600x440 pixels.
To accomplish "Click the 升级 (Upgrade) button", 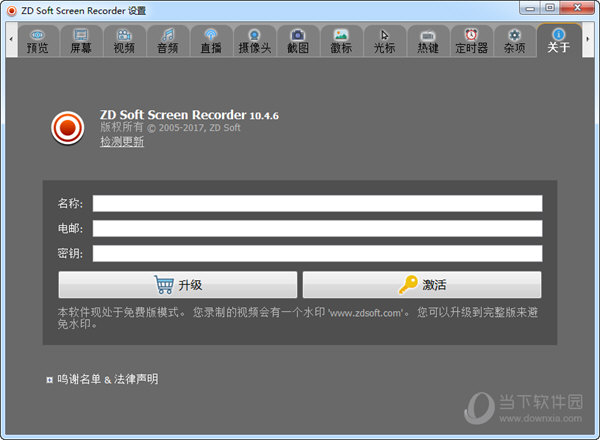I will click(178, 285).
